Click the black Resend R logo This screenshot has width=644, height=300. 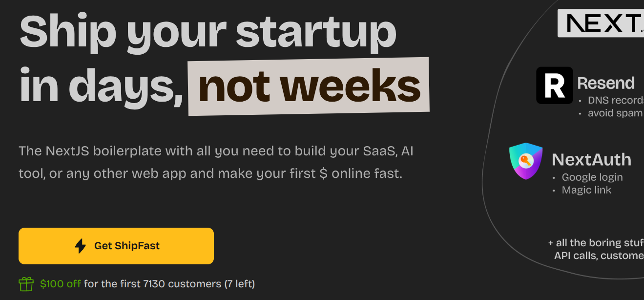point(555,86)
